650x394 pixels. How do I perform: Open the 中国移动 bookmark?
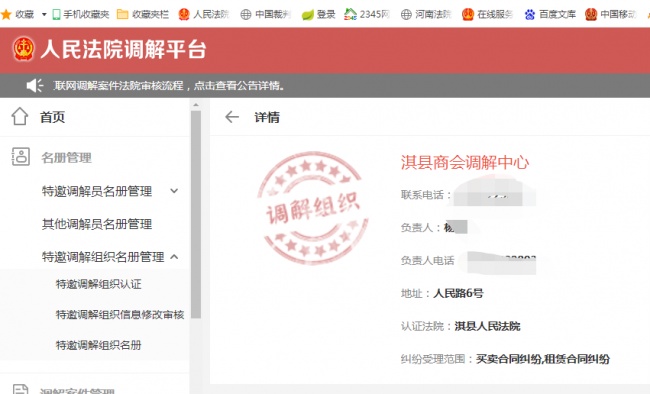[611, 15]
